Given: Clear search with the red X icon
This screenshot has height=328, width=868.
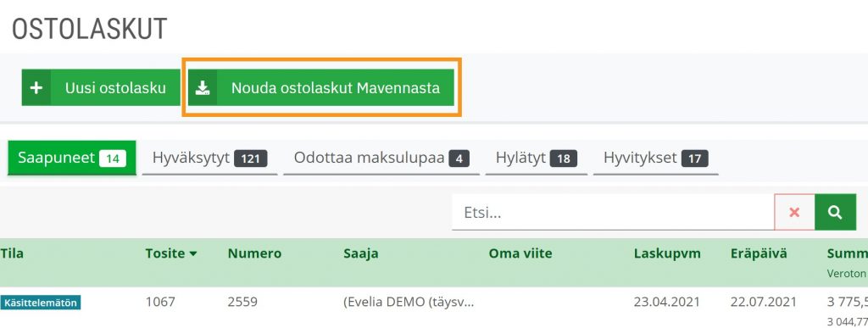Looking at the screenshot, I should pos(794,212).
